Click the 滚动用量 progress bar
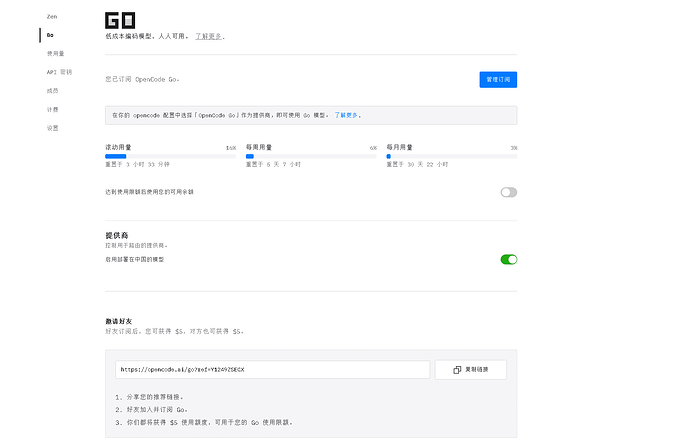 tap(170, 156)
